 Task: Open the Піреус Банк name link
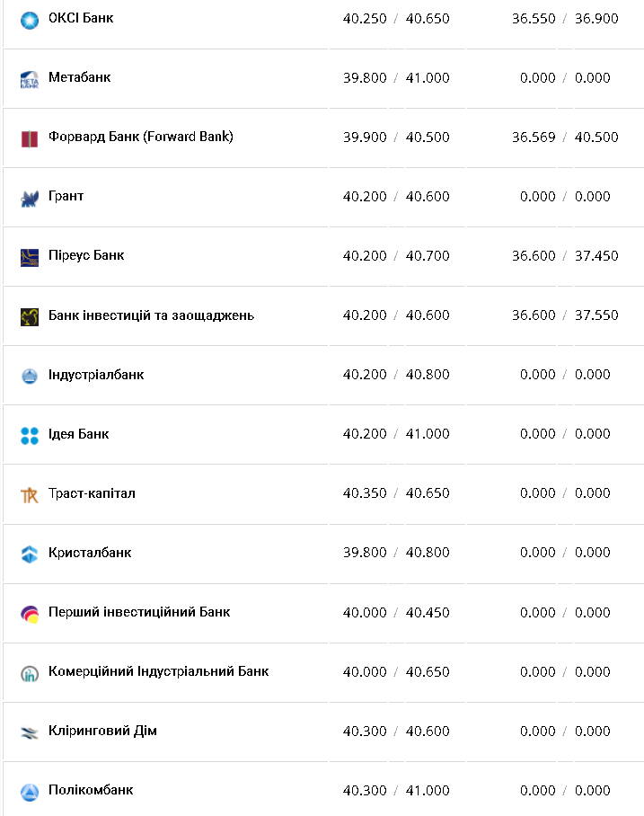(x=86, y=255)
